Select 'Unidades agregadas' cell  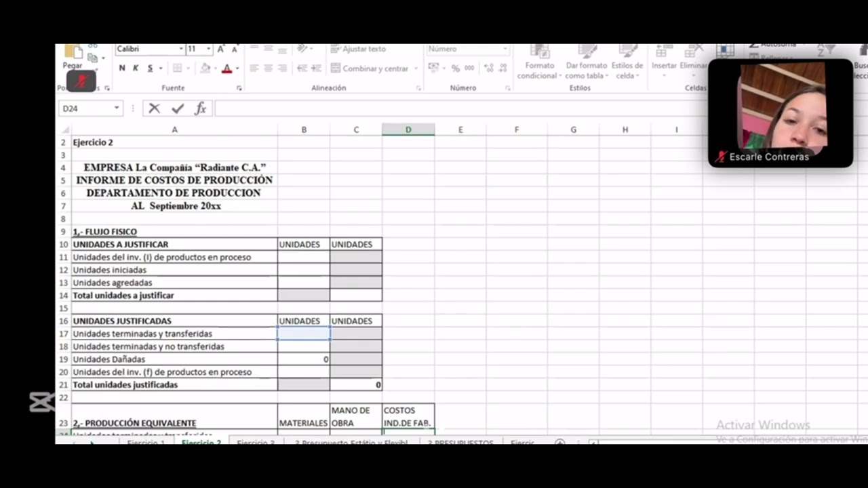click(174, 283)
